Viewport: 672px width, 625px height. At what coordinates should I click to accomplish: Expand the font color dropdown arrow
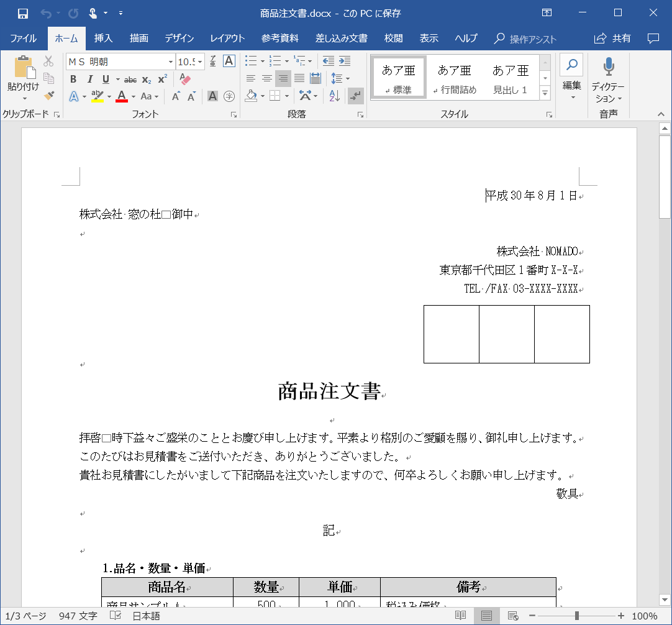[x=134, y=96]
